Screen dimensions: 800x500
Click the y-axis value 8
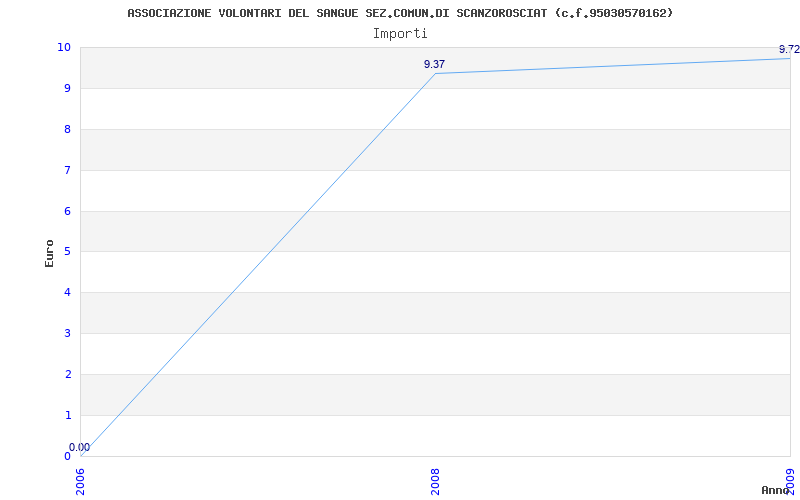pyautogui.click(x=67, y=129)
